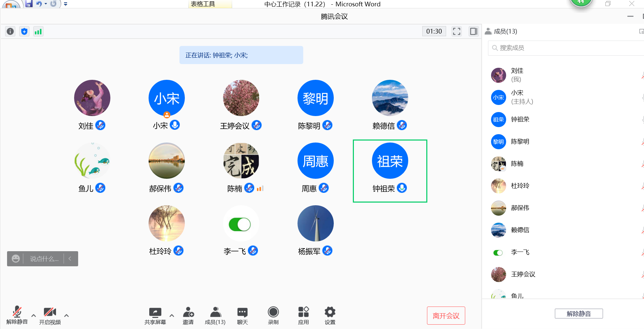Click the 'say something' chat input
Screen dimensions: 644x329
click(x=44, y=259)
